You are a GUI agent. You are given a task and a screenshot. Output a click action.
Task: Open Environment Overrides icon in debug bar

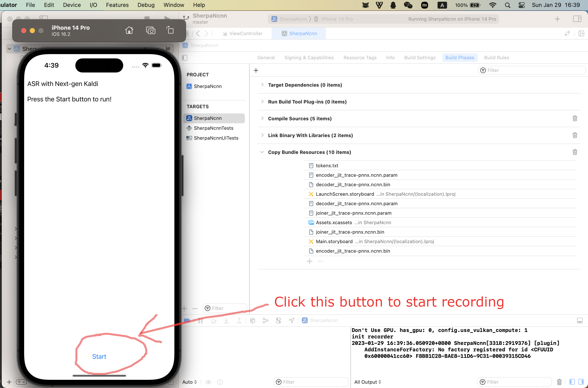tap(278, 321)
